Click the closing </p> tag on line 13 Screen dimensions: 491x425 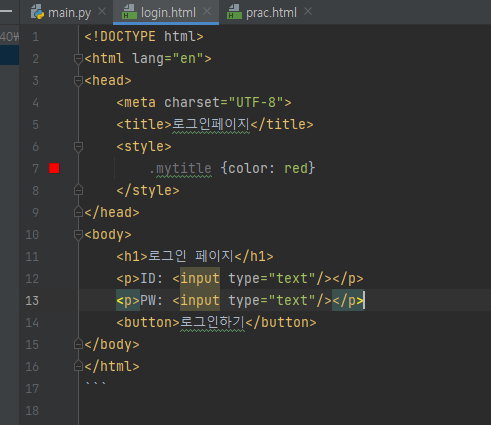coord(348,301)
